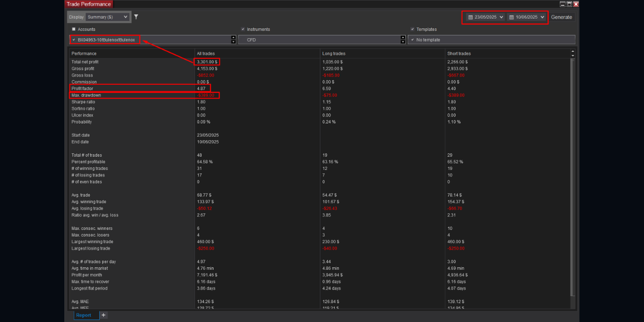Click the Performance column header
This screenshot has height=322, width=644.
click(84, 54)
